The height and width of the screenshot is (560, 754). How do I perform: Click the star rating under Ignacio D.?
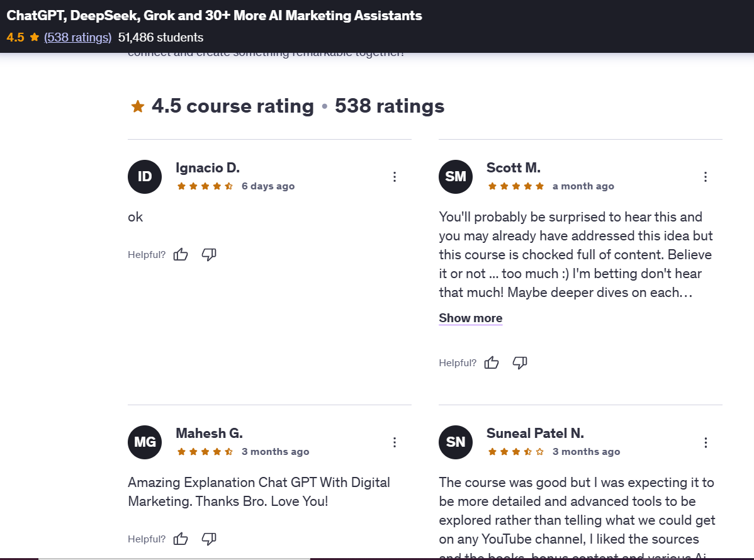205,186
